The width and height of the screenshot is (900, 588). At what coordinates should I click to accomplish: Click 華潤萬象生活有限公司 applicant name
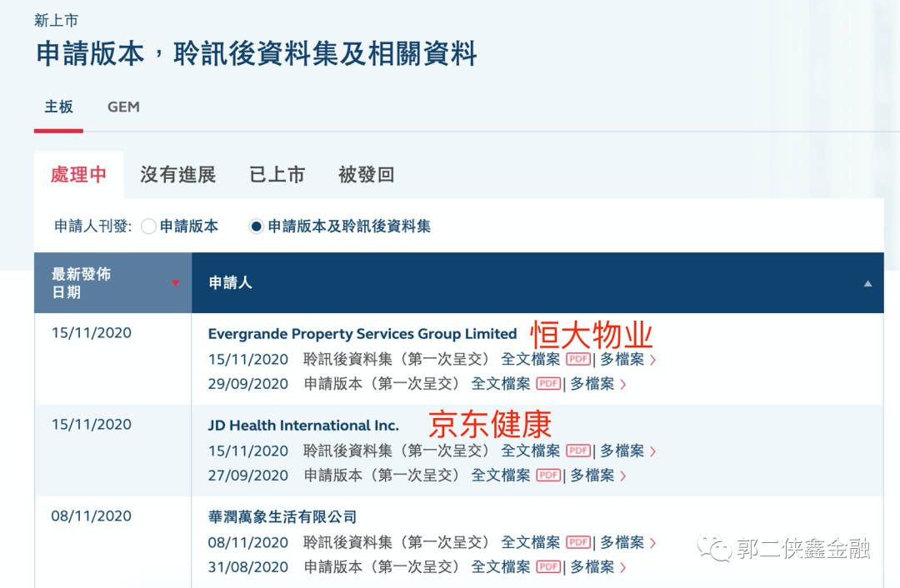tap(282, 517)
